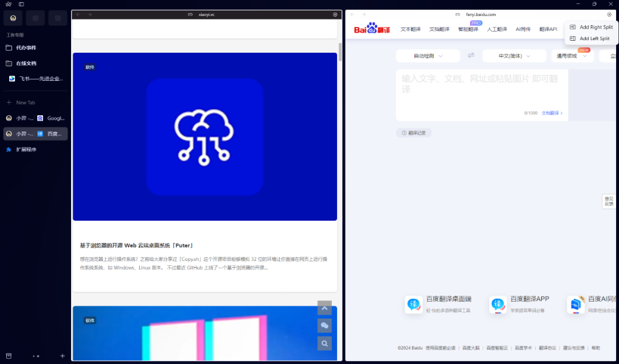The image size is (619, 364).
Task: Open 翻译记录 history button
Action: [x=414, y=133]
